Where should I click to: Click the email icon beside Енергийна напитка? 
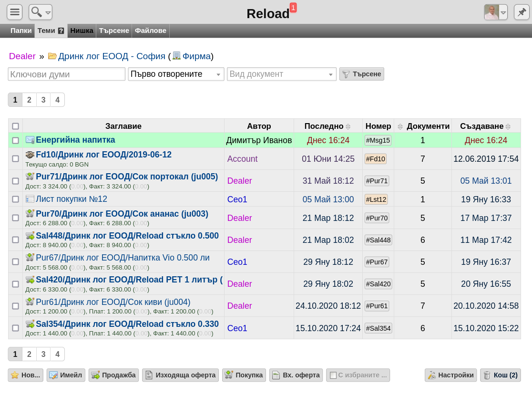[x=30, y=140]
